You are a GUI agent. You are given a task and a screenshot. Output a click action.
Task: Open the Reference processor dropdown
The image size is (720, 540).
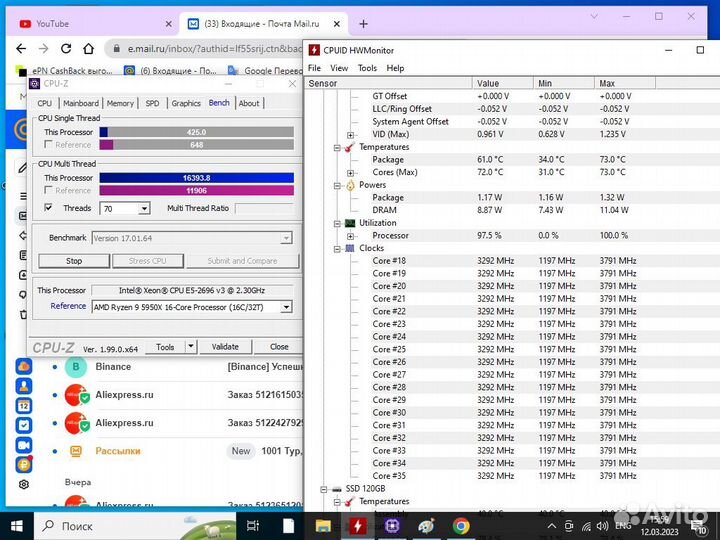click(x=286, y=307)
